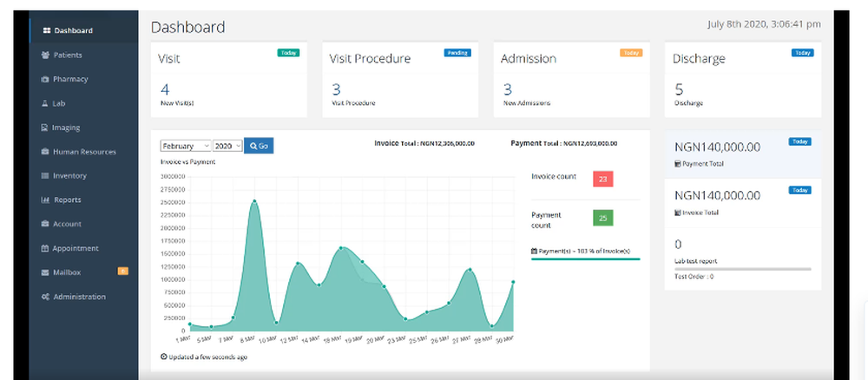Image resolution: width=868 pixels, height=380 pixels.
Task: Open the Mailbox
Action: click(83, 272)
